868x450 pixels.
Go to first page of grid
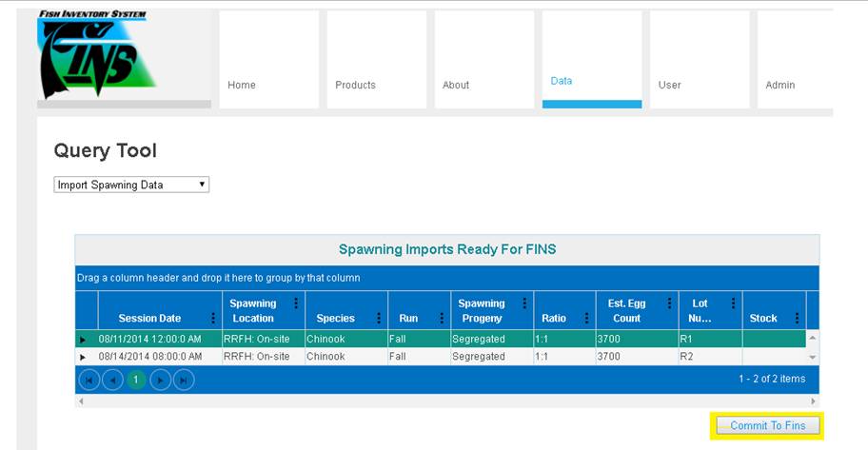point(89,380)
